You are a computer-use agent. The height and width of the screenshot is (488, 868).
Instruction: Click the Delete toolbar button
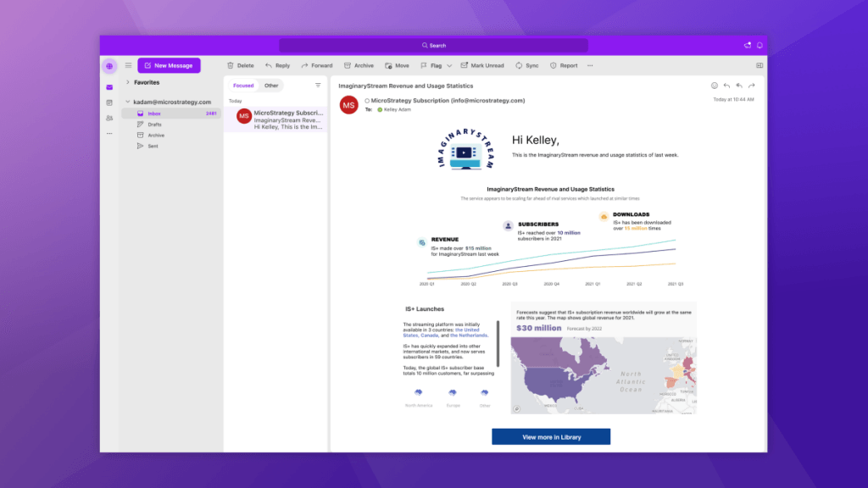click(240, 65)
